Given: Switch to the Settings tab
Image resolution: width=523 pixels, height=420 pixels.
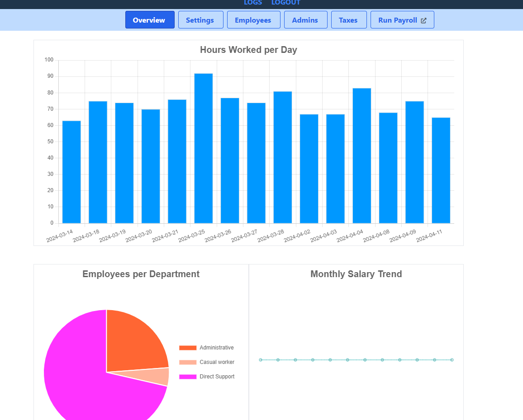Looking at the screenshot, I should point(200,20).
